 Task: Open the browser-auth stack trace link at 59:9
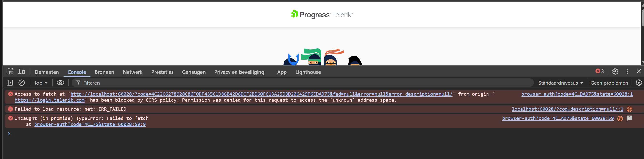[x=90, y=124]
